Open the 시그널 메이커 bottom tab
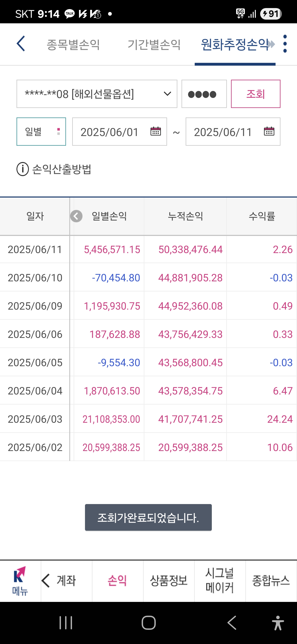The height and width of the screenshot is (644, 297). click(x=220, y=580)
